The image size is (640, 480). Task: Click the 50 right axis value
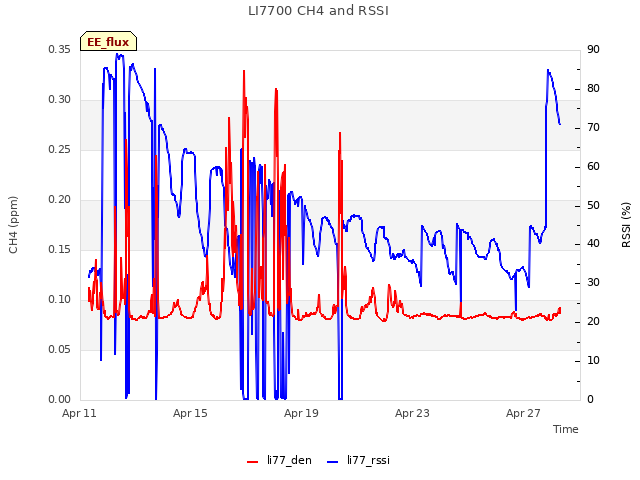point(593,205)
